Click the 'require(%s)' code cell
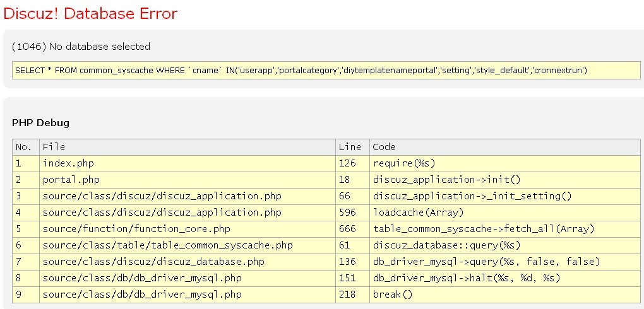The image size is (644, 309). [504, 163]
